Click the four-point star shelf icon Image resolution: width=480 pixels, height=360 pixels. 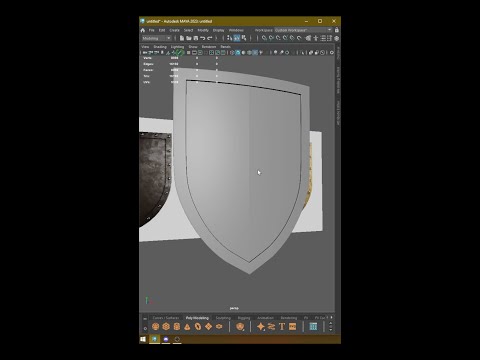(x=261, y=327)
